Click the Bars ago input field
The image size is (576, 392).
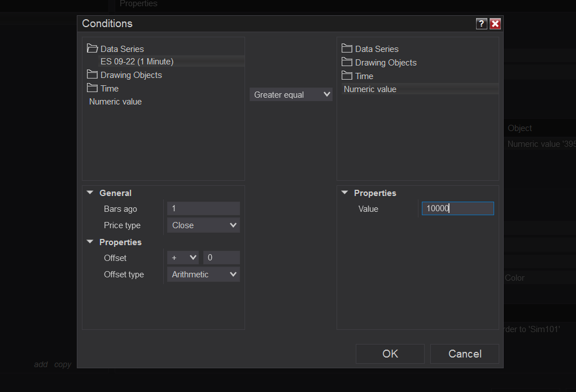pos(203,209)
